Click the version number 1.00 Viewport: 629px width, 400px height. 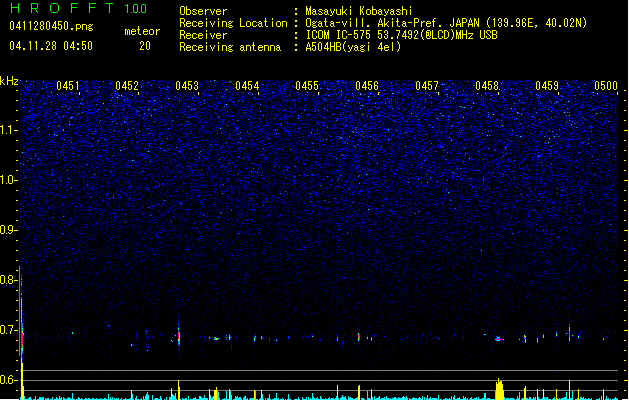click(x=136, y=9)
